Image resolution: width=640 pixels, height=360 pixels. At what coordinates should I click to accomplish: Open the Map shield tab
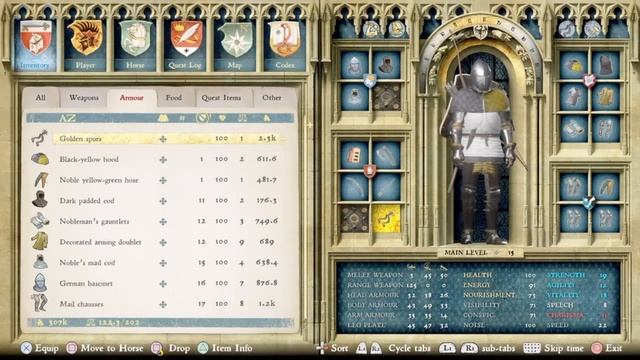click(x=235, y=44)
